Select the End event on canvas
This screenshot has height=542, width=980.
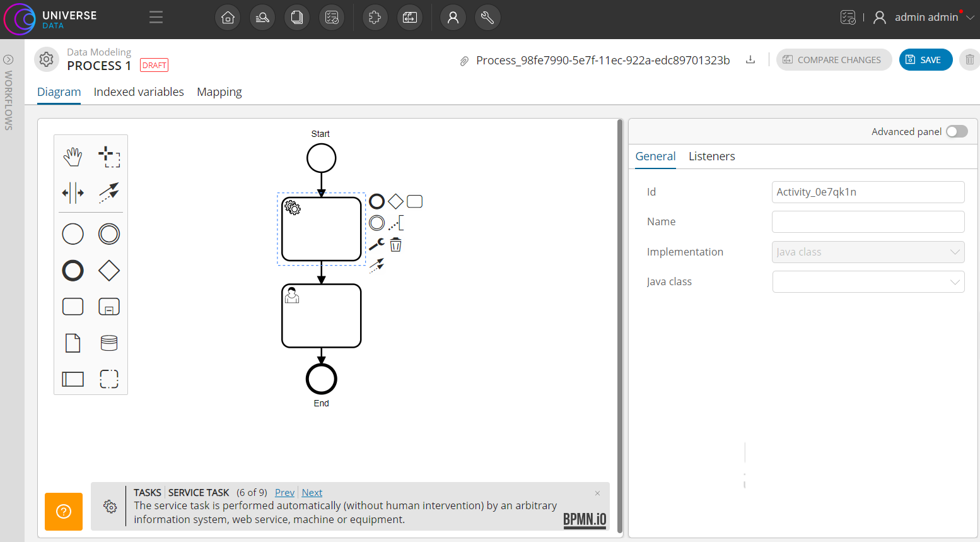pos(322,379)
